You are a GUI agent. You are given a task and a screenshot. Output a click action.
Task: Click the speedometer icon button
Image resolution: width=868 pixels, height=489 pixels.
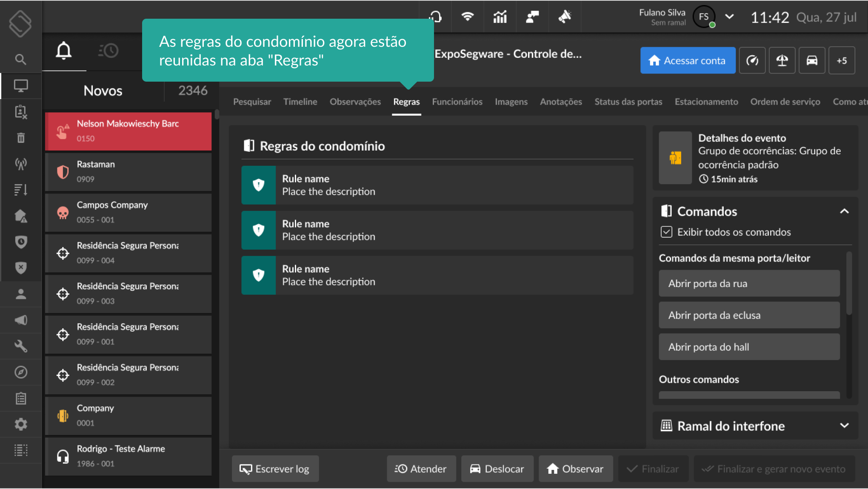pos(752,60)
